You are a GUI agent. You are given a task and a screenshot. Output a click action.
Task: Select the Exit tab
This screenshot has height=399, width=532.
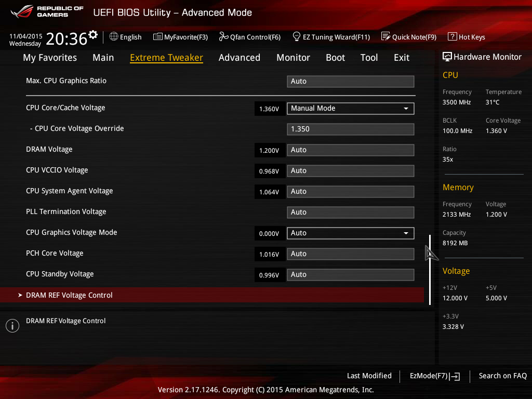[402, 58]
